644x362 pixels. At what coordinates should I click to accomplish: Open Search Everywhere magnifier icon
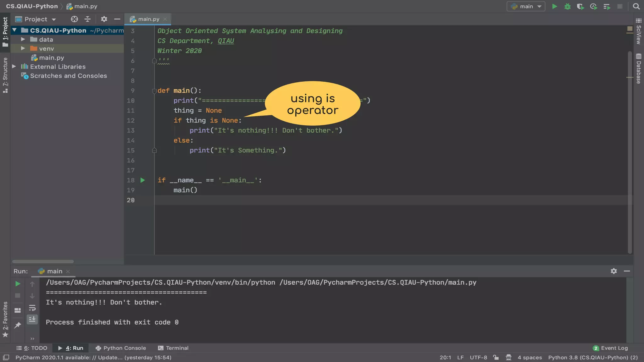[x=636, y=7]
